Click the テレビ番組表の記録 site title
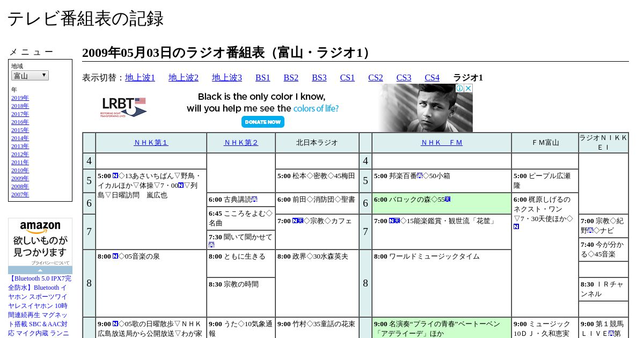Viewport: 644px width, 338px height. pyautogui.click(x=85, y=19)
